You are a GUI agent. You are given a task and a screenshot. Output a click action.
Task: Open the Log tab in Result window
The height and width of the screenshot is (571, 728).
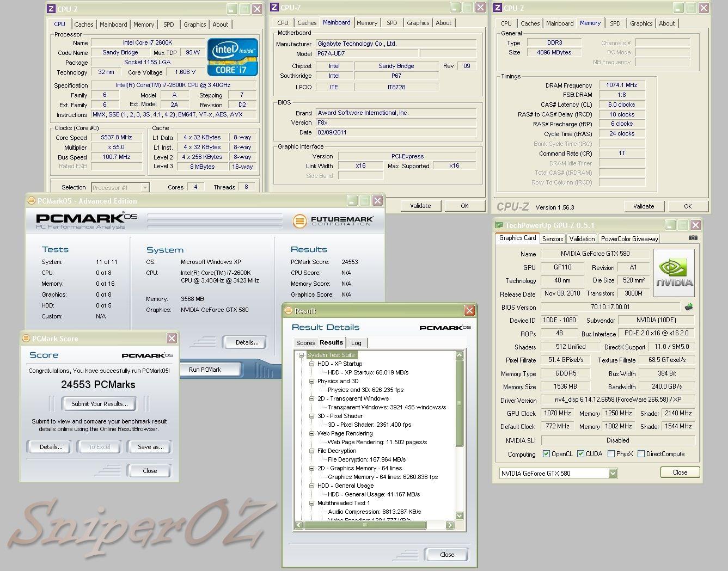pyautogui.click(x=356, y=343)
